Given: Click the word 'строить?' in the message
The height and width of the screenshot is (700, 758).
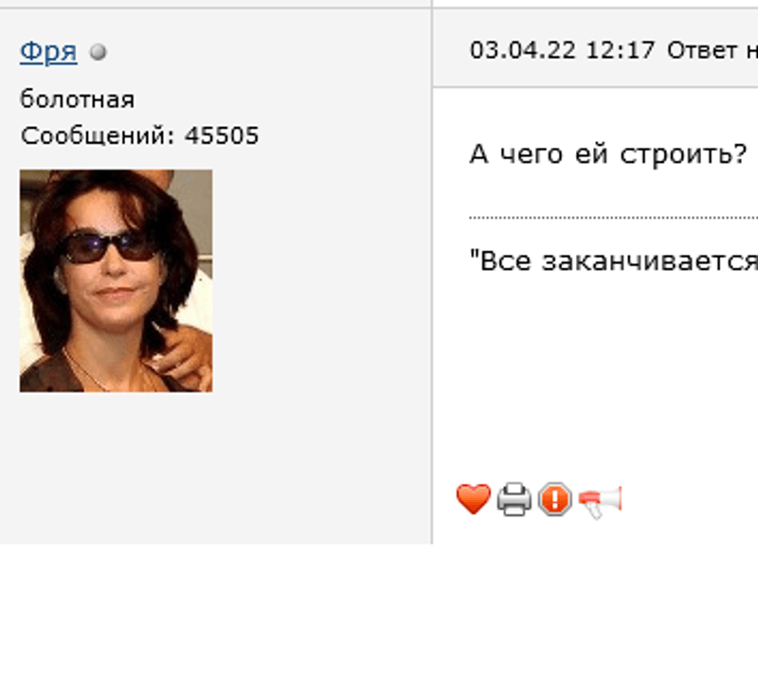Looking at the screenshot, I should pos(683,155).
